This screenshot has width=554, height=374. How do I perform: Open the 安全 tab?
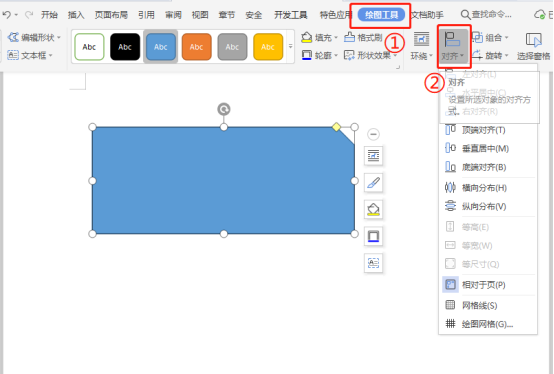(254, 15)
